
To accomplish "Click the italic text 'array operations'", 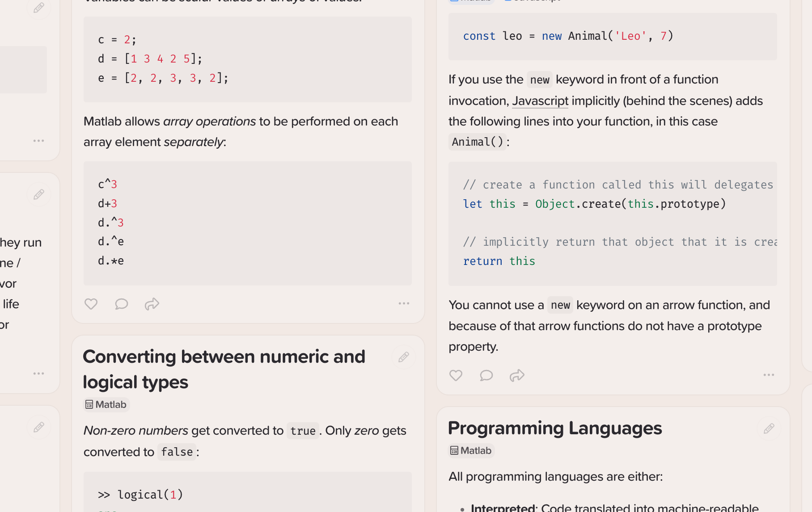I will point(210,122).
